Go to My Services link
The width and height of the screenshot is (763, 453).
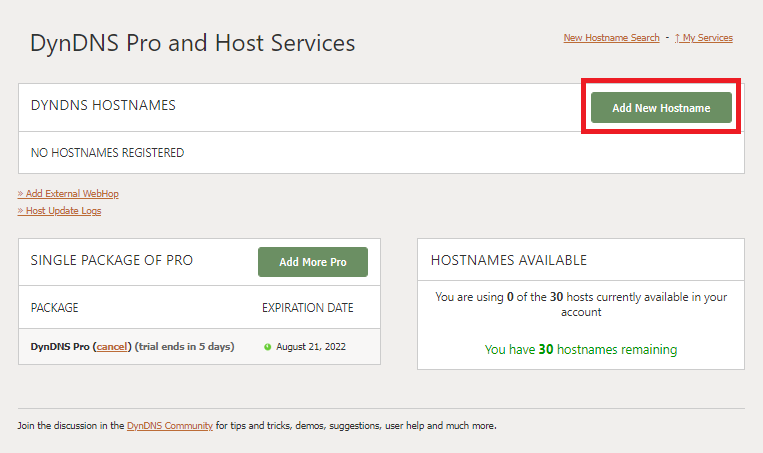pyautogui.click(x=704, y=38)
